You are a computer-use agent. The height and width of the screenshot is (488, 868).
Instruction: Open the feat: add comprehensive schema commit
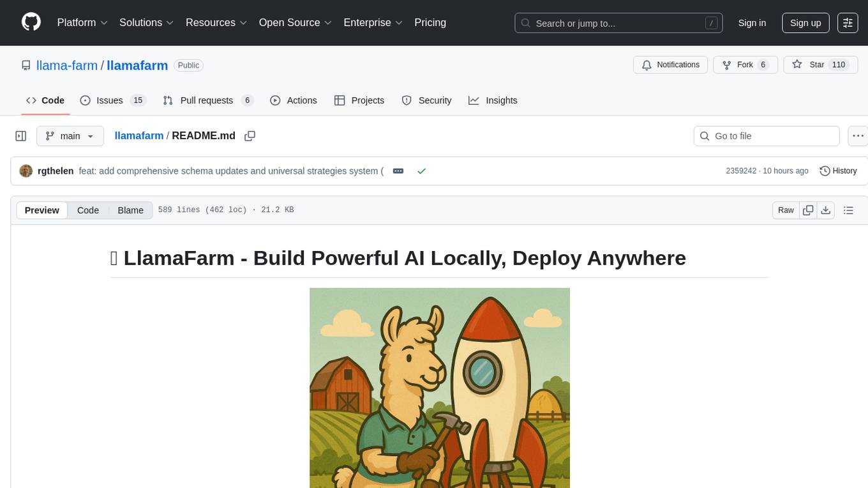tap(231, 171)
